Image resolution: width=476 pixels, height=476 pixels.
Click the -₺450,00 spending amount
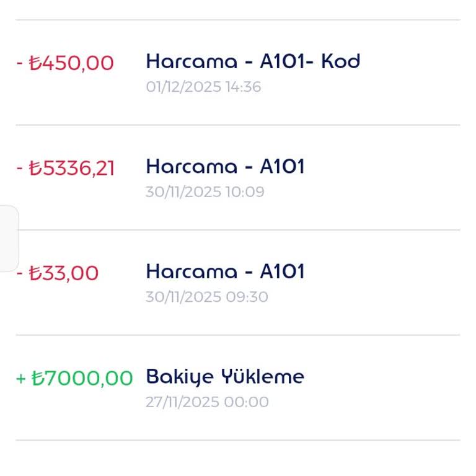[x=65, y=63]
